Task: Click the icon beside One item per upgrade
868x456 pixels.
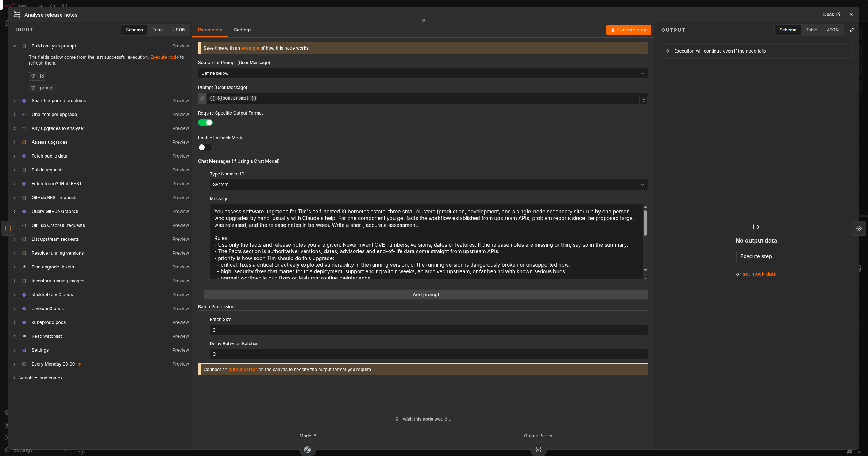Action: [x=24, y=115]
